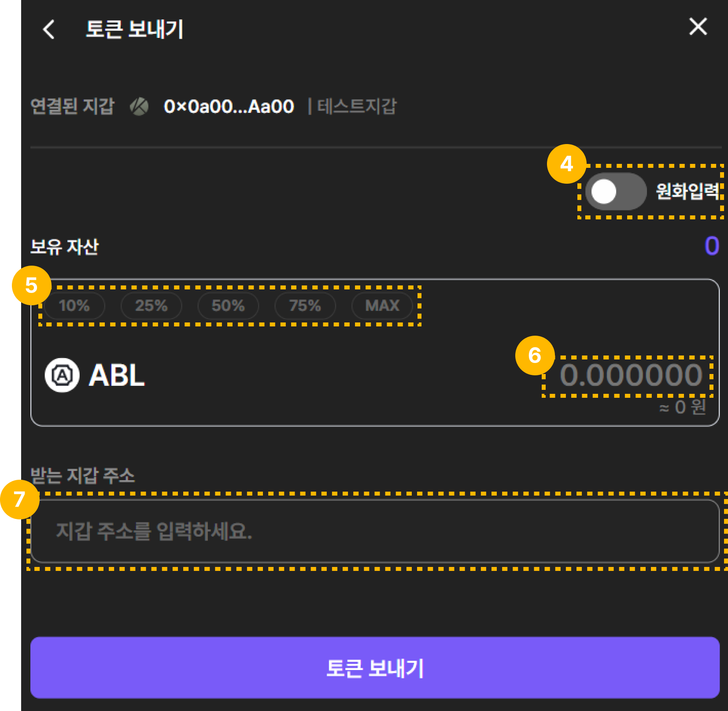Close the token send panel
The height and width of the screenshot is (711, 728).
coord(698,27)
